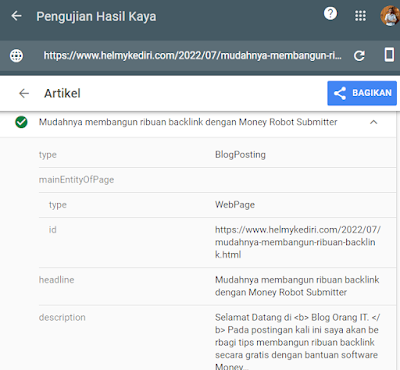
Task: Select the description value starting Selamat Datang
Action: coord(297,341)
